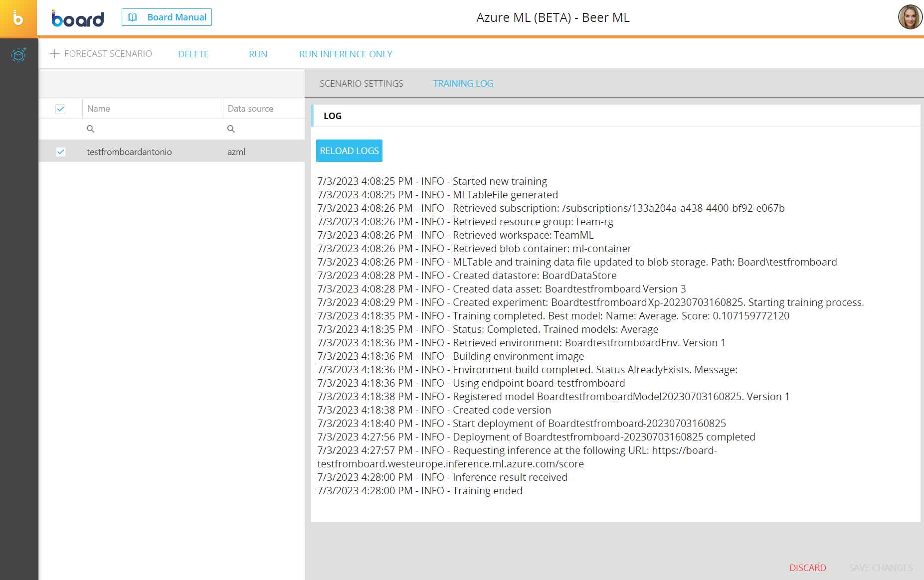The height and width of the screenshot is (580, 924).
Task: Click the search icon under Data source
Action: pyautogui.click(x=231, y=129)
